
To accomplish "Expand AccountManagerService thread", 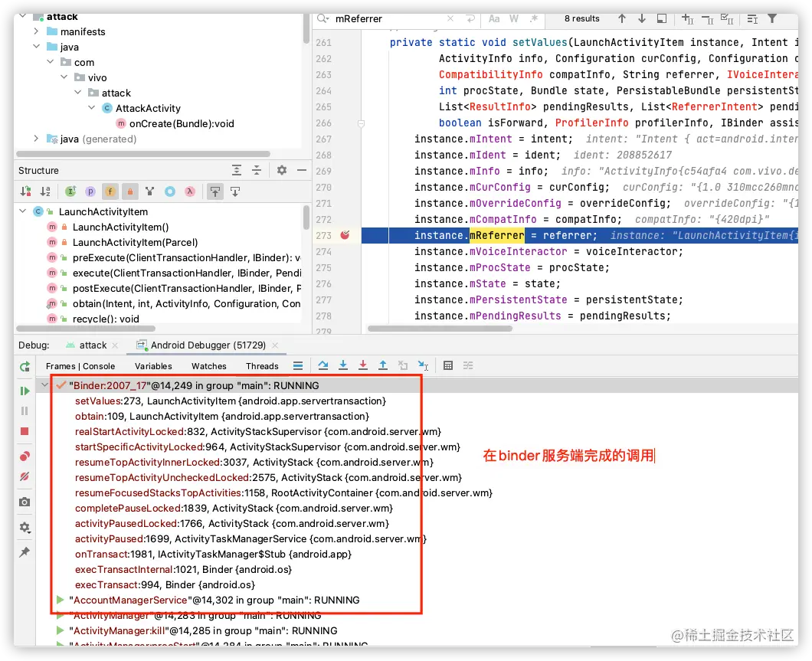I will [60, 600].
